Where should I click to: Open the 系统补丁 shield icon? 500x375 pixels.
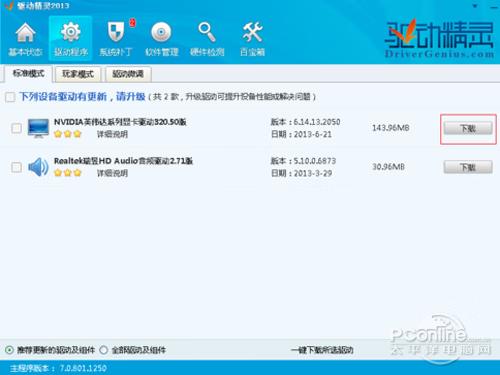116,39
